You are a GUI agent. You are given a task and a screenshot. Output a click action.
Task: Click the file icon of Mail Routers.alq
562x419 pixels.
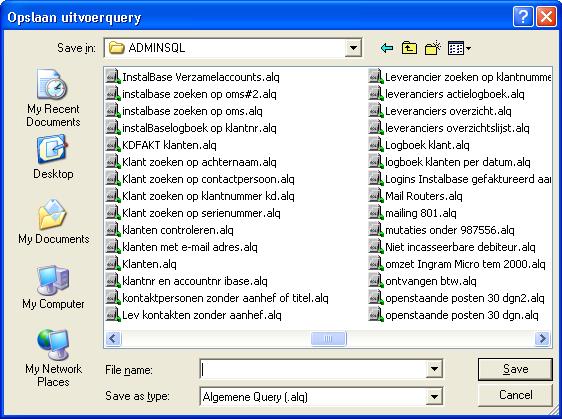[x=376, y=196]
